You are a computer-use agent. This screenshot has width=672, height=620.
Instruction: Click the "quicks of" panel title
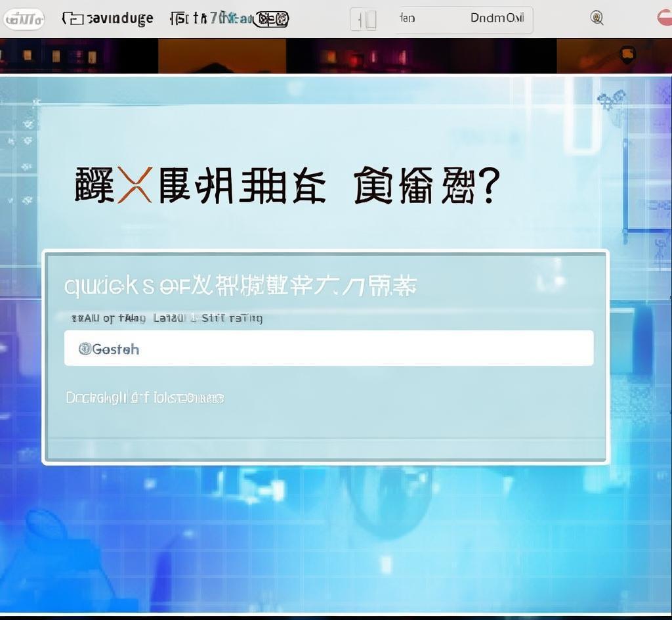pyautogui.click(x=240, y=286)
